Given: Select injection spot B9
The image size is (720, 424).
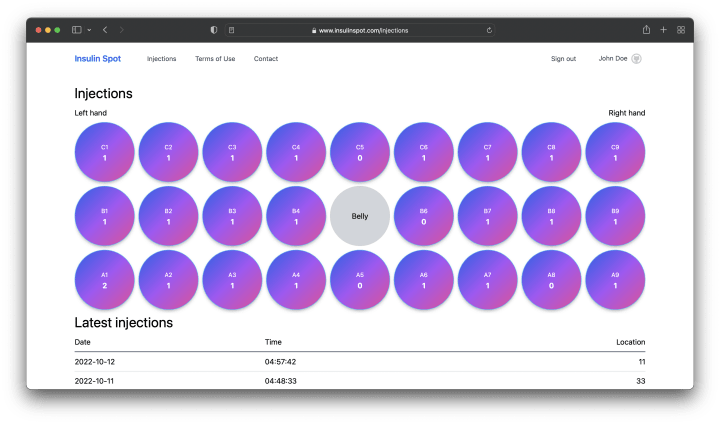Looking at the screenshot, I should pos(615,216).
